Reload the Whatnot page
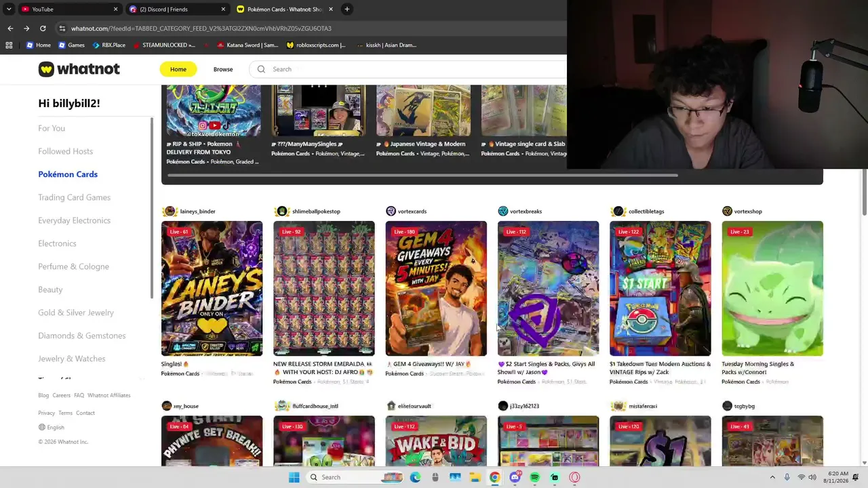The image size is (868, 488). coord(43,28)
